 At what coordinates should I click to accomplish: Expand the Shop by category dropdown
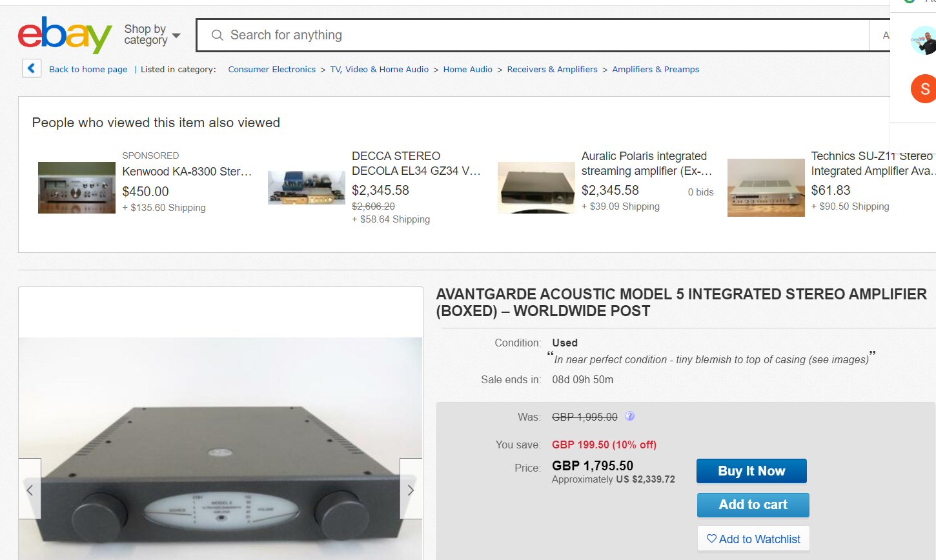(152, 35)
